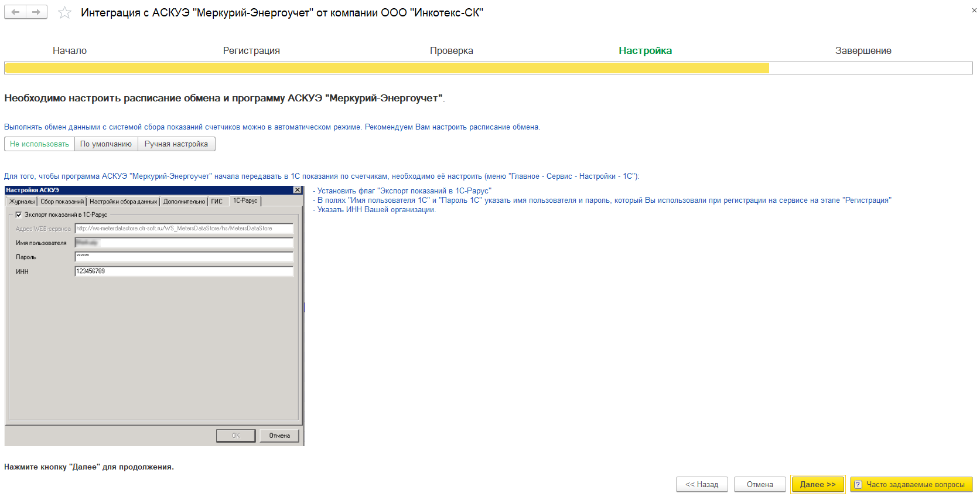Open the 'Проверка' wizard step
980x500 pixels.
(451, 50)
